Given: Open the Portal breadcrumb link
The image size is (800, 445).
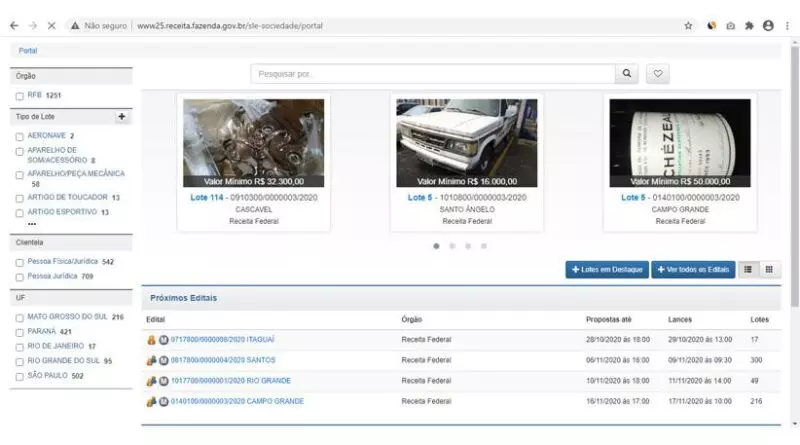Looking at the screenshot, I should point(28,50).
